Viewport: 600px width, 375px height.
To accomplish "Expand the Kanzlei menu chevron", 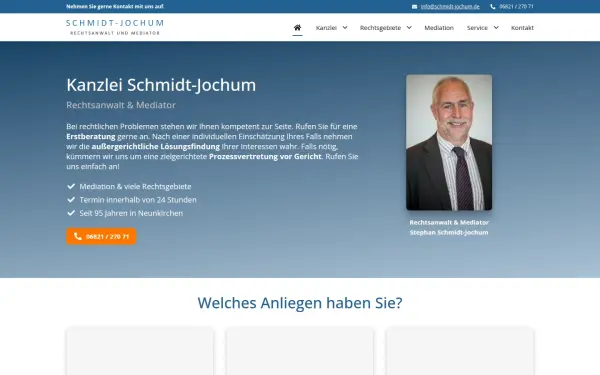I will (x=345, y=28).
